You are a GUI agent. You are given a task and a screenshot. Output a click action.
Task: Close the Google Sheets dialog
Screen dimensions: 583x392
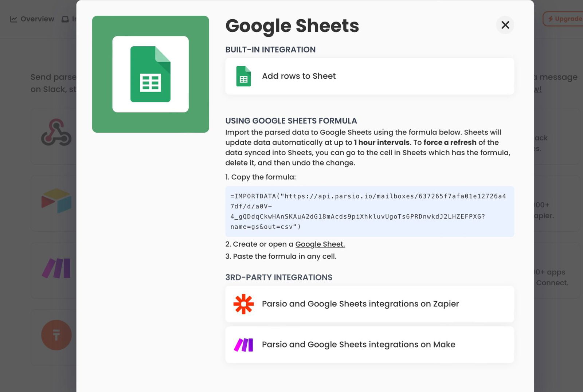[505, 25]
